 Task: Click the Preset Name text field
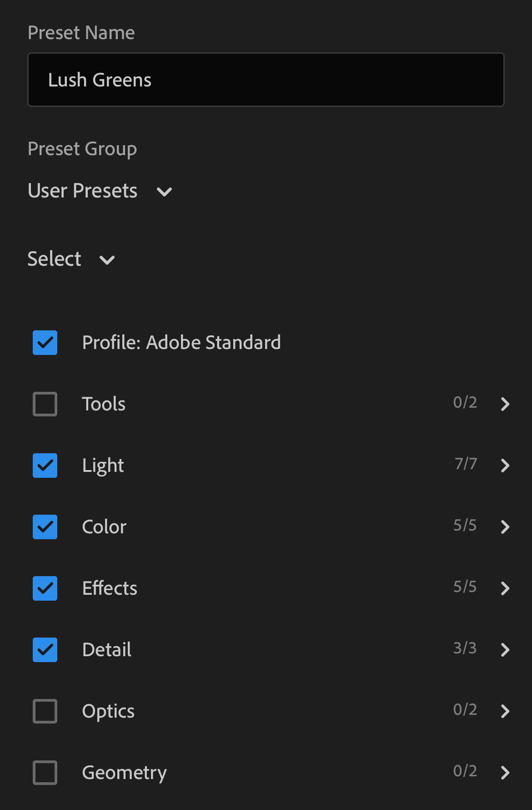[266, 80]
